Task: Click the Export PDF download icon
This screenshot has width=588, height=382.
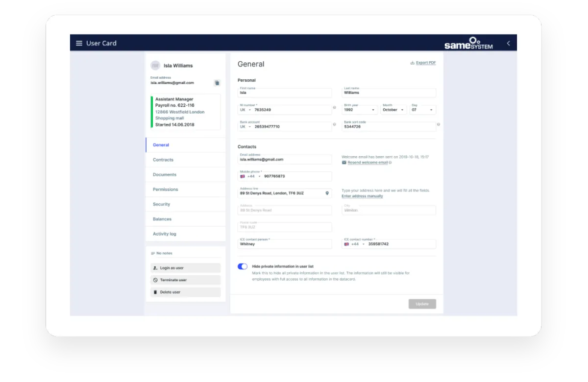Action: pyautogui.click(x=413, y=63)
